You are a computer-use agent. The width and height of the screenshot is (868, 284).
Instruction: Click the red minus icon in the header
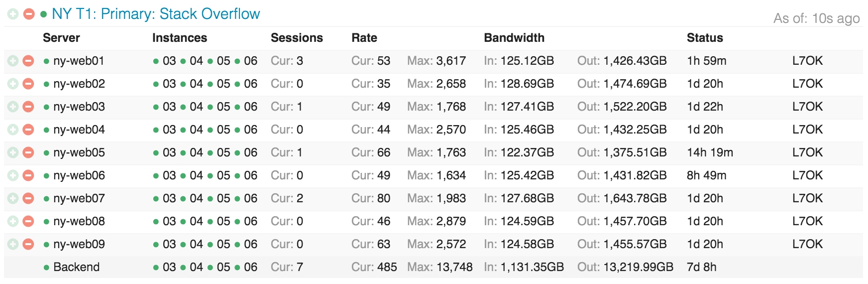(29, 14)
